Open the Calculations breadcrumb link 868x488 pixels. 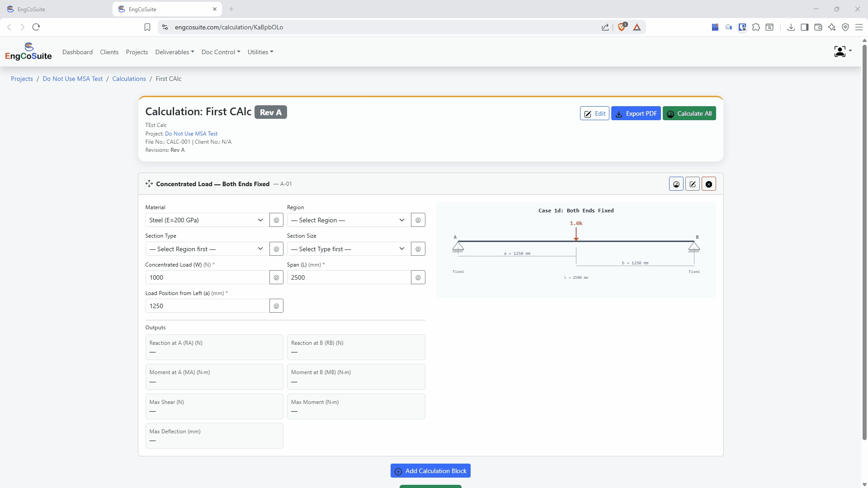click(x=129, y=79)
